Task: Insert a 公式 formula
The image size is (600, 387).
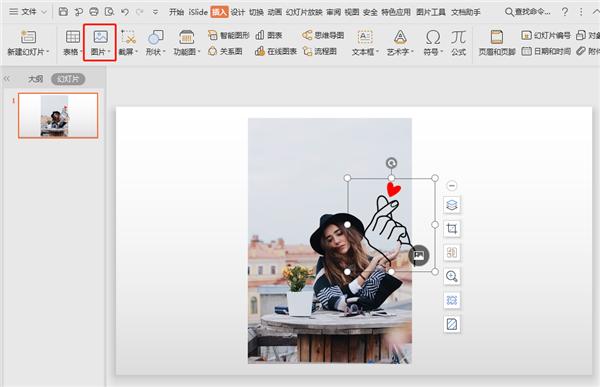Action: click(458, 42)
